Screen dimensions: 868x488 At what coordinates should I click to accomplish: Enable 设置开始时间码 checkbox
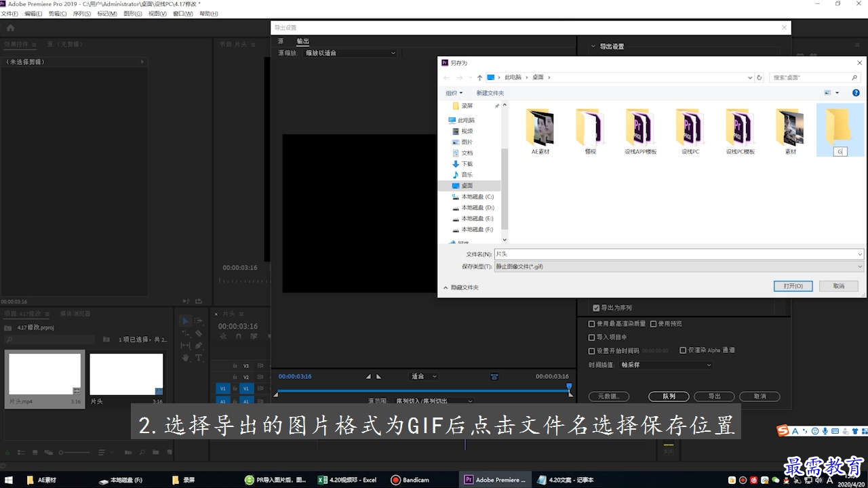pos(592,350)
